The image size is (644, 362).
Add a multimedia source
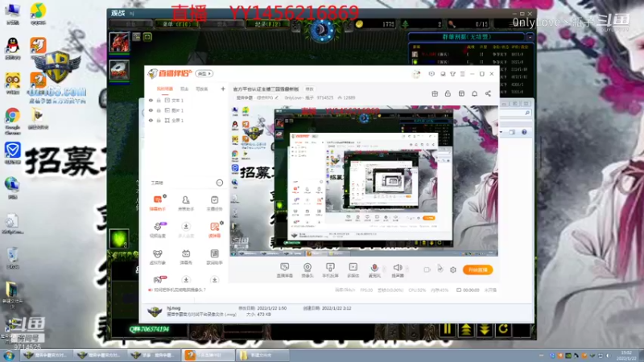(353, 270)
